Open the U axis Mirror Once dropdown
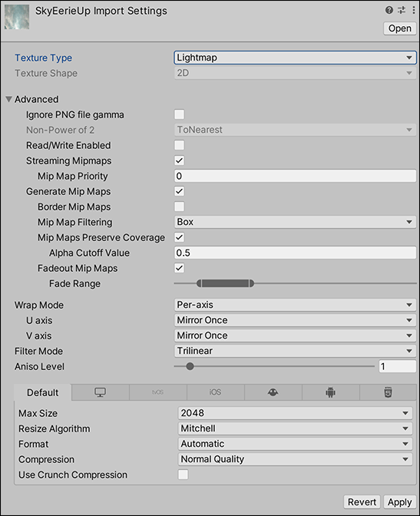The image size is (420, 516). point(295,320)
